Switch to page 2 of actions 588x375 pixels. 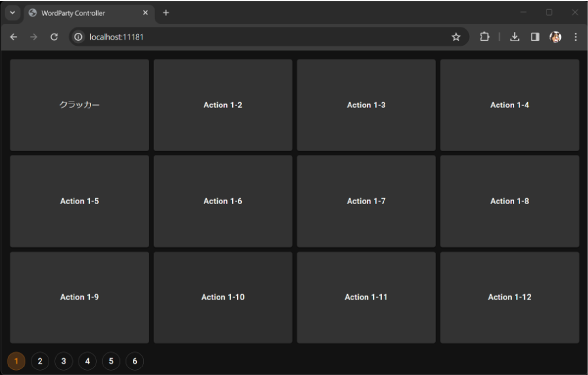pyautogui.click(x=40, y=361)
